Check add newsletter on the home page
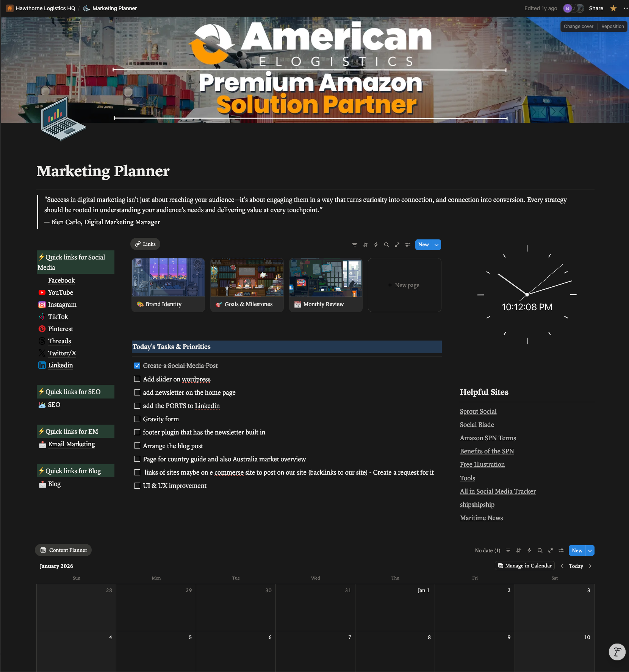629x672 pixels. [137, 392]
